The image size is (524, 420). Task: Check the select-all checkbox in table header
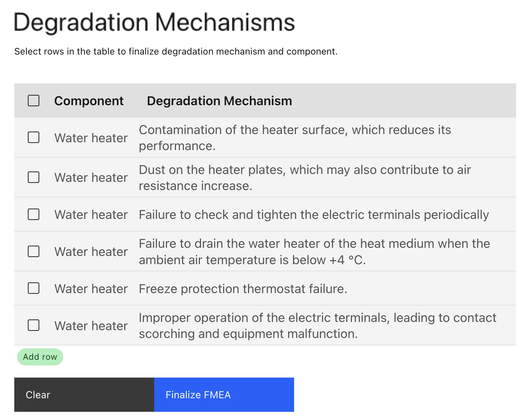[x=34, y=101]
